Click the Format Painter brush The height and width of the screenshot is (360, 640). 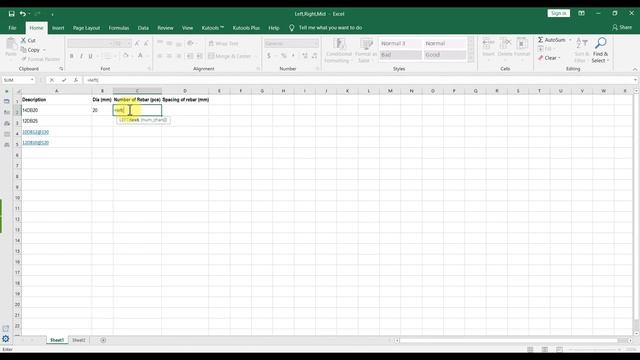(x=41, y=59)
